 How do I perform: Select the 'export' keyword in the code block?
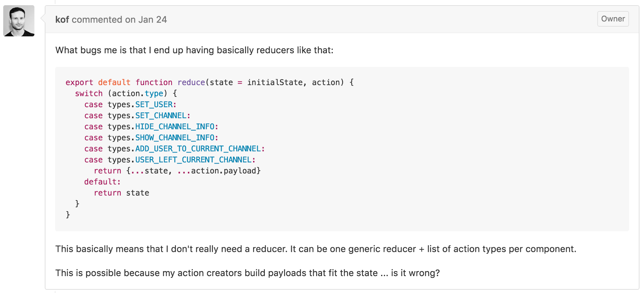click(x=79, y=82)
